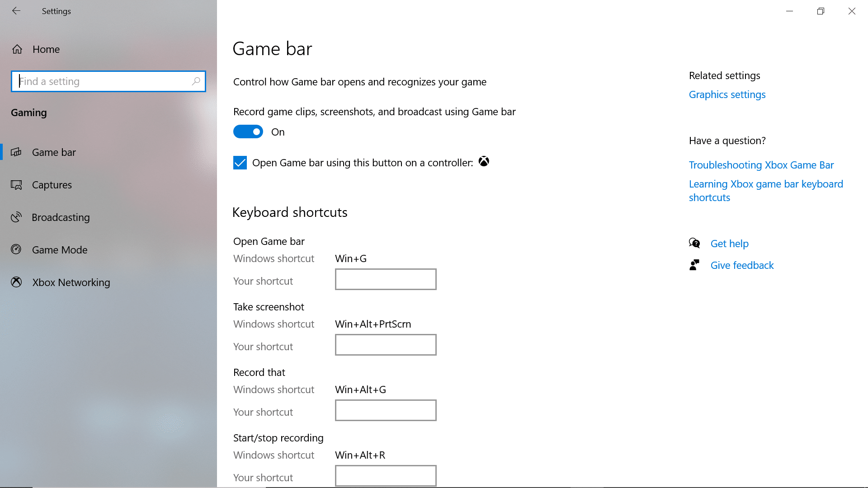The width and height of the screenshot is (868, 488).
Task: Select the Your shortcut field for Take screenshot
Action: [386, 344]
